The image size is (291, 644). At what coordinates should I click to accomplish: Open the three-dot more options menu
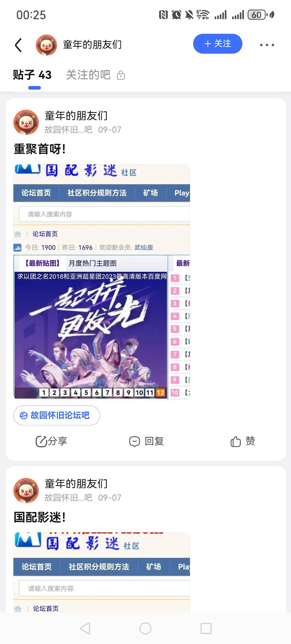click(x=267, y=45)
